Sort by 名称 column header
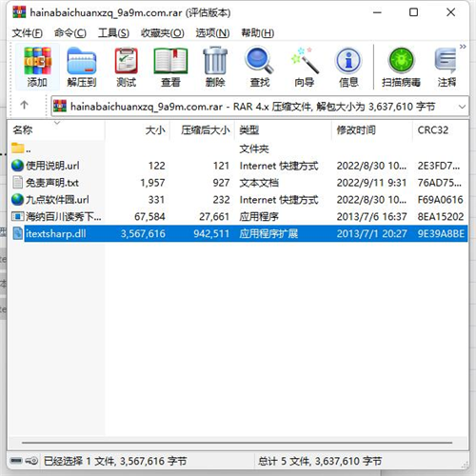 tap(56, 130)
